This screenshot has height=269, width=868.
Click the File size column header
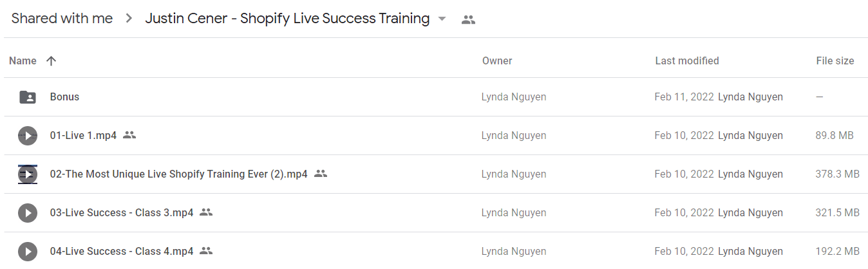[835, 61]
